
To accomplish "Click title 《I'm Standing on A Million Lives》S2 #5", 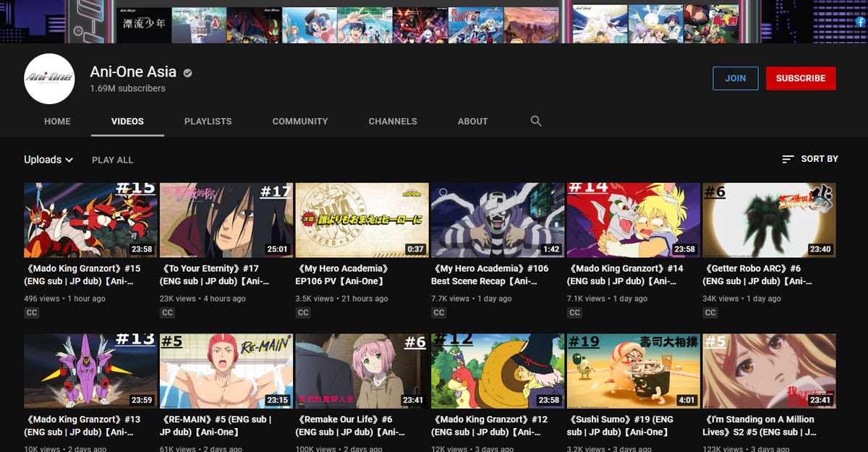I will 759,426.
